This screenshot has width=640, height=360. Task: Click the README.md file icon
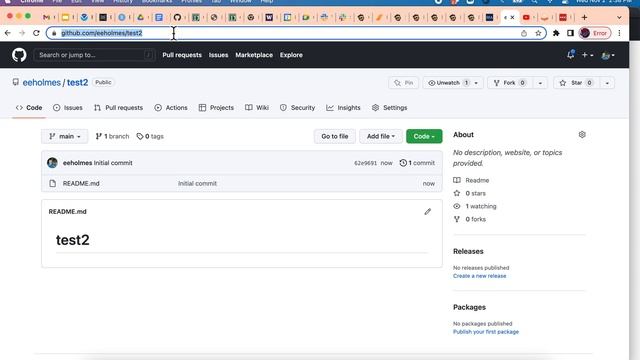(x=53, y=183)
